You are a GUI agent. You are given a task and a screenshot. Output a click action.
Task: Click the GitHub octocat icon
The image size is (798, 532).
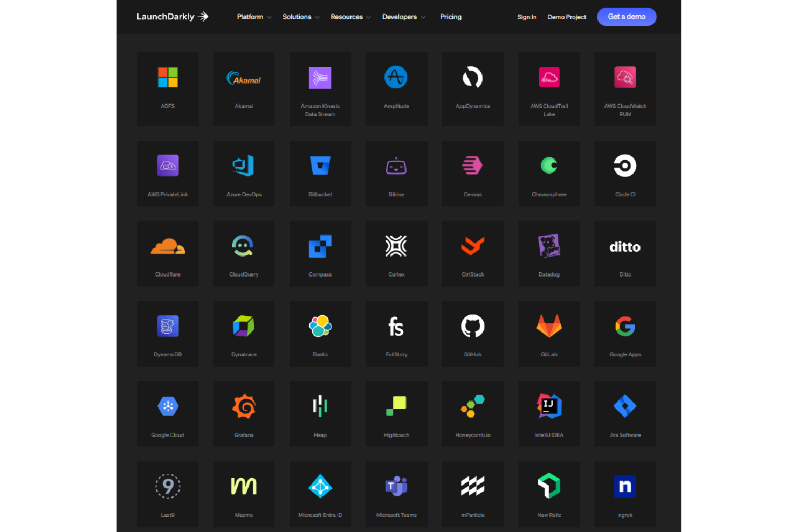[x=473, y=326]
